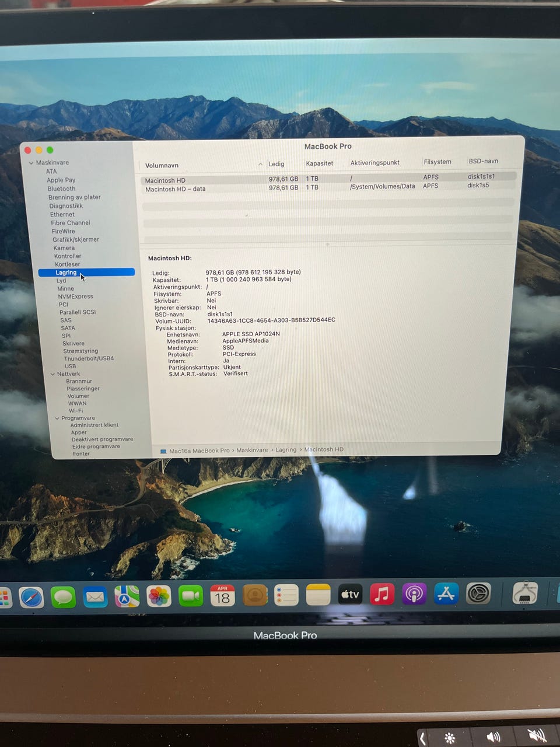The width and height of the screenshot is (560, 747).
Task: Select Lagring in the sidebar
Action: pyautogui.click(x=86, y=273)
